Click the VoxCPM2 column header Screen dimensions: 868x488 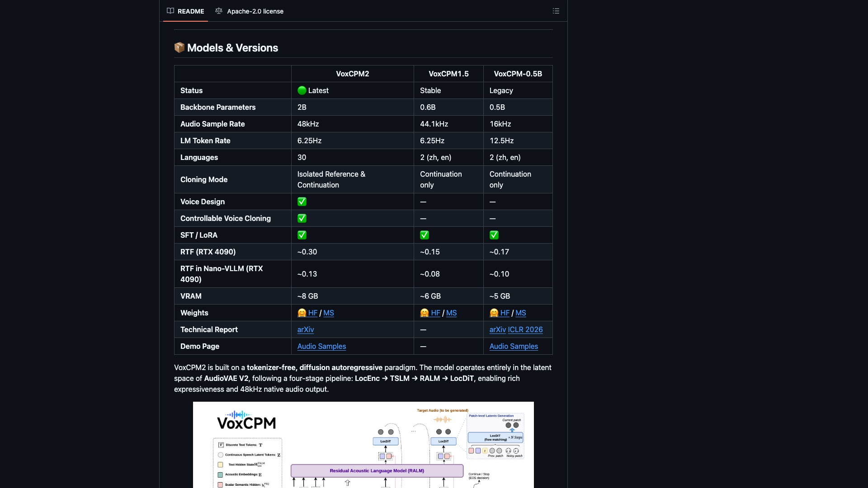[x=353, y=74]
